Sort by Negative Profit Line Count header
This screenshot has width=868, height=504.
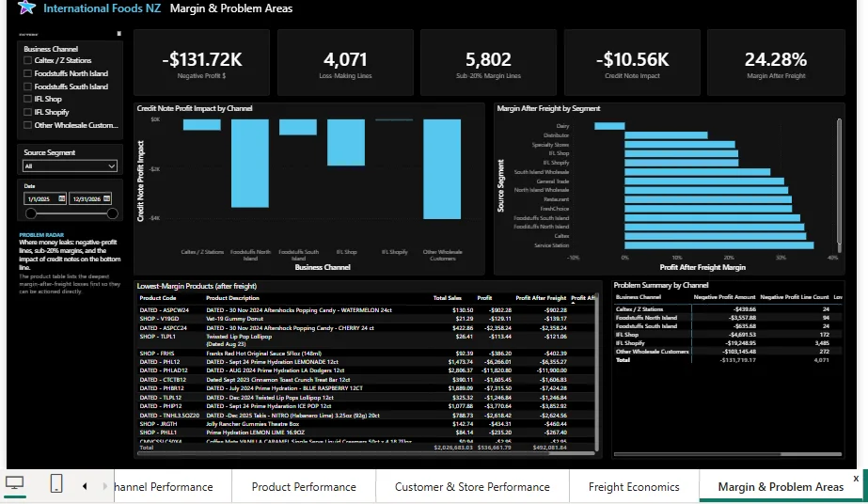coord(795,297)
